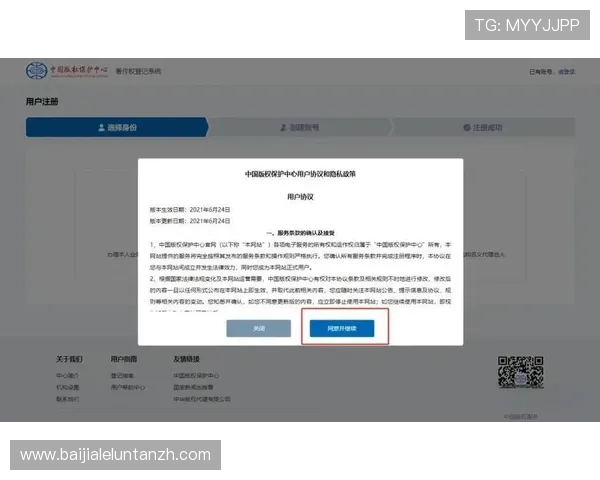The image size is (600, 480).
Task: Click the 关于我们 footer heading
Action: pyautogui.click(x=69, y=359)
